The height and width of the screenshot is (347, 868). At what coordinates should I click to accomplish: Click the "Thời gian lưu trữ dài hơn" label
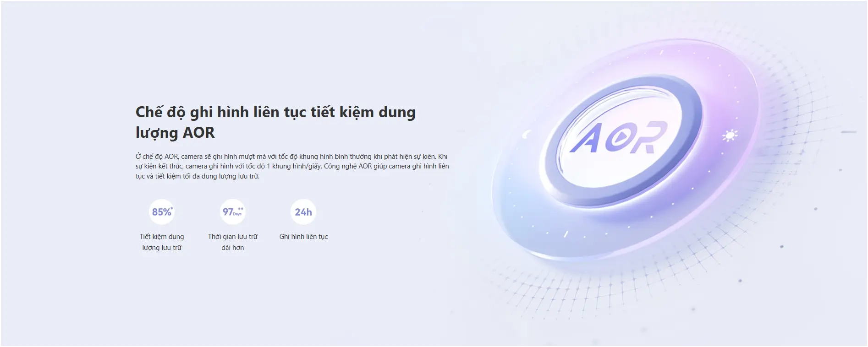tap(232, 242)
